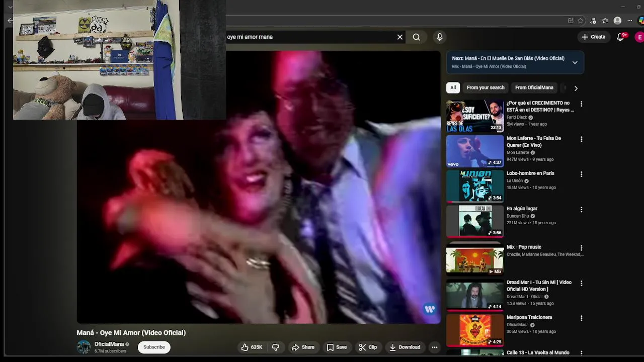Open options menu for Lobo-hombre en París
This screenshot has height=362, width=644.
(581, 174)
